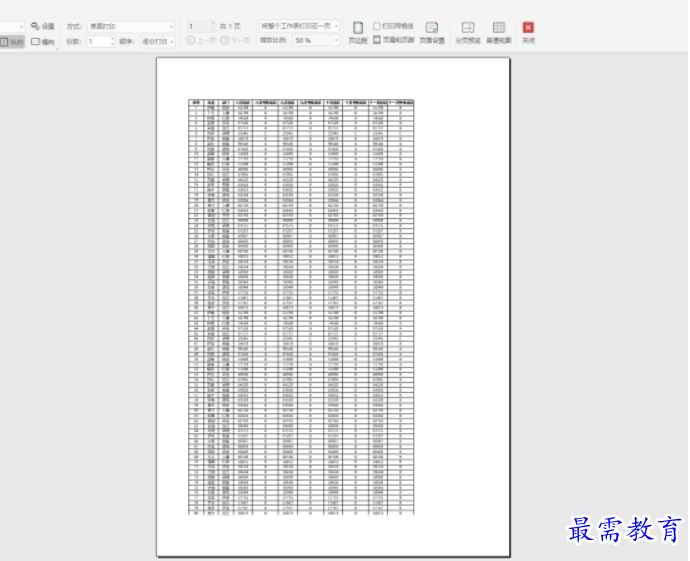Screen dimensions: 690x561
Task: Select landscape orientation (横向)
Action: pyautogui.click(x=43, y=42)
